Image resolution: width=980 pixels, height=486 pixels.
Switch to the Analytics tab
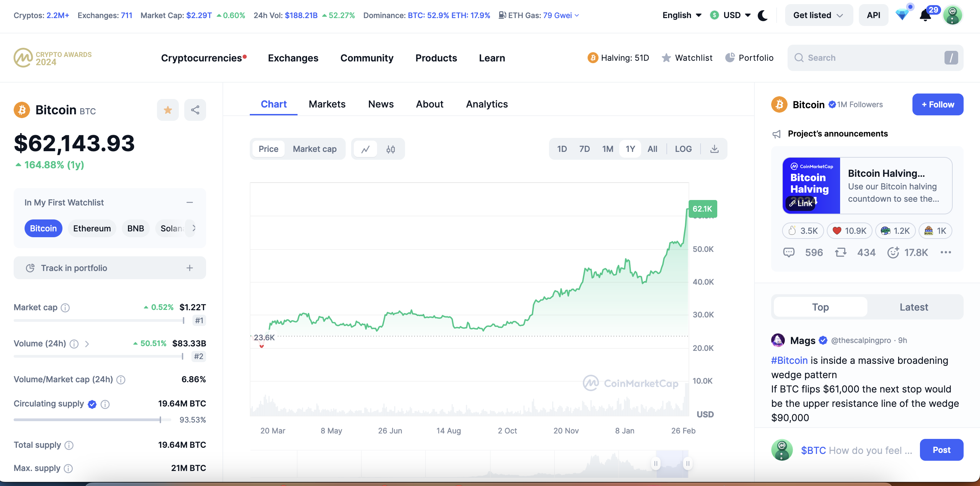487,104
